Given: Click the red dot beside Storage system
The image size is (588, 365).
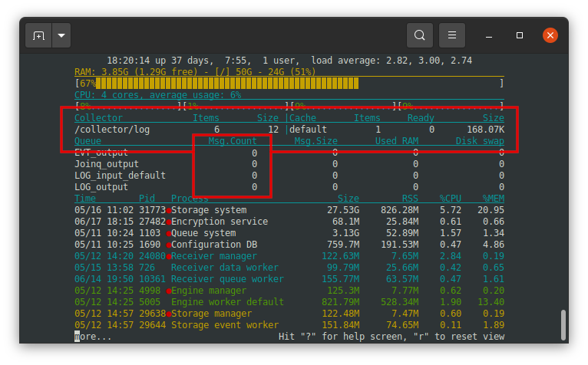Looking at the screenshot, I should click(169, 211).
